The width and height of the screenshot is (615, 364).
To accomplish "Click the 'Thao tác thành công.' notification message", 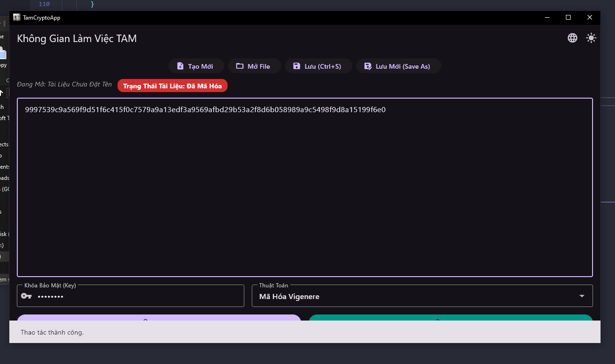I will click(x=52, y=333).
